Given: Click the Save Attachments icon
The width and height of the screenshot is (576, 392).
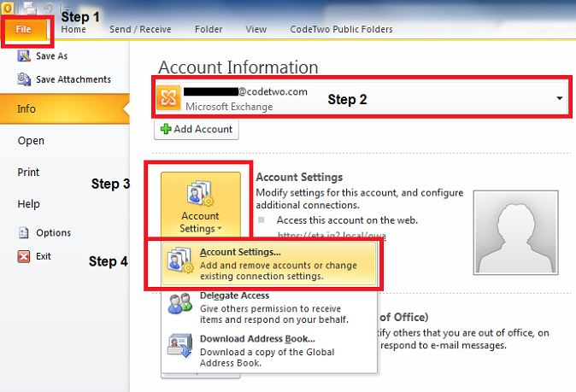Looking at the screenshot, I should point(24,79).
